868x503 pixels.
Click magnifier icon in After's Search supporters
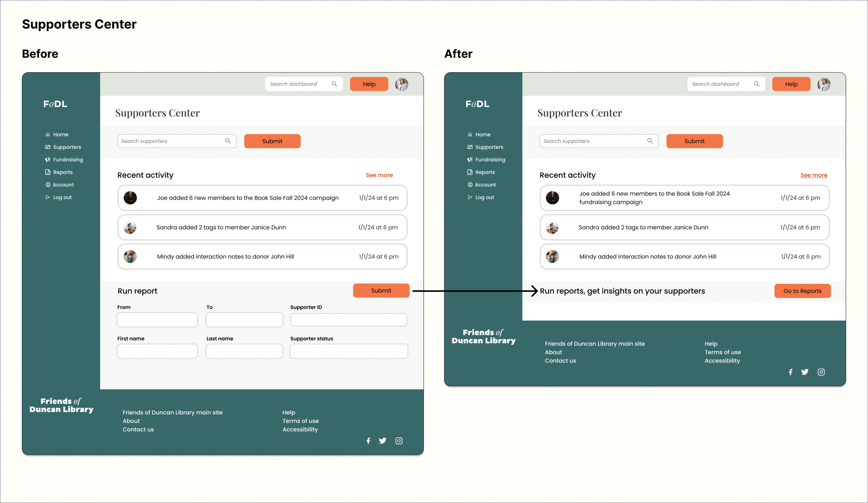(650, 141)
